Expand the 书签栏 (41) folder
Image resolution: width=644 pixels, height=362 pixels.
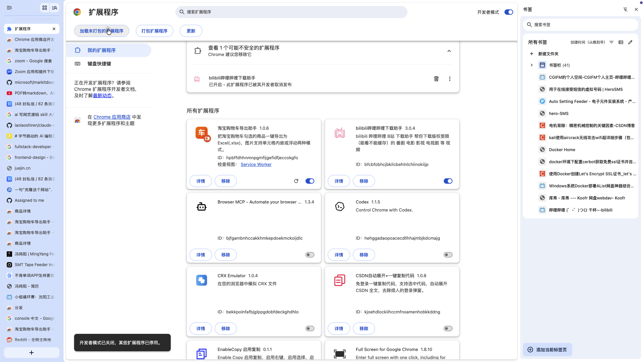coord(532,65)
